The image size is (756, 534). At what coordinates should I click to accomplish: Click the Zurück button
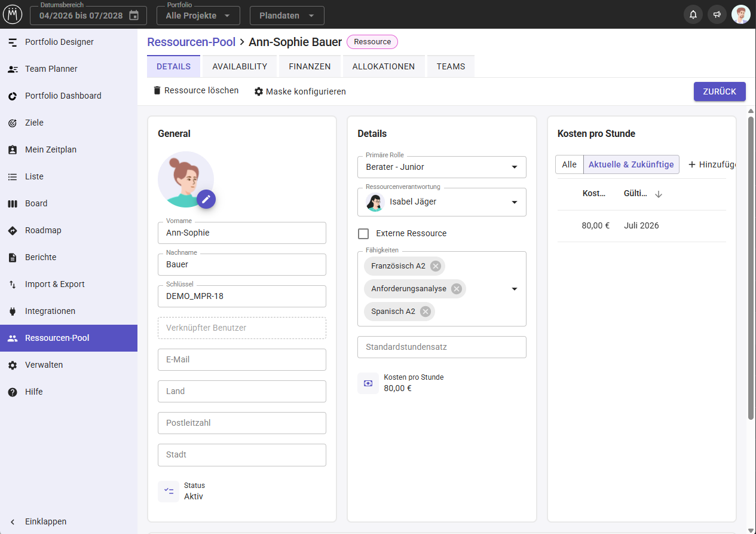tap(720, 91)
